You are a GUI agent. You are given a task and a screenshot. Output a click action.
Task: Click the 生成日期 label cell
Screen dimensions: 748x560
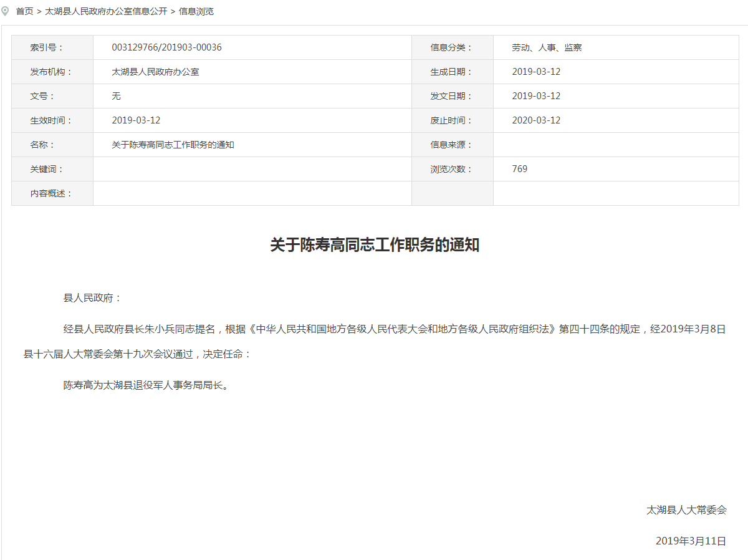tap(453, 72)
